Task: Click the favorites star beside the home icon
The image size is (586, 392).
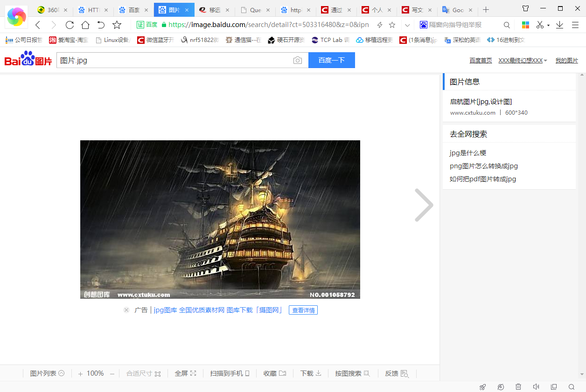Action: tap(117, 25)
